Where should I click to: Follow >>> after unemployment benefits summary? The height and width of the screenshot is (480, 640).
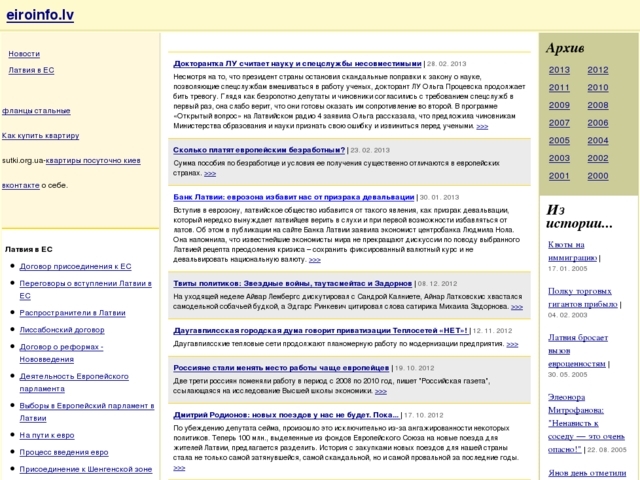[210, 173]
